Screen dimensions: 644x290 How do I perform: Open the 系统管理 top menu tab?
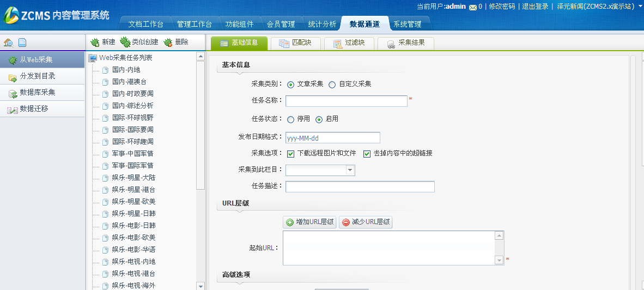[x=407, y=25]
